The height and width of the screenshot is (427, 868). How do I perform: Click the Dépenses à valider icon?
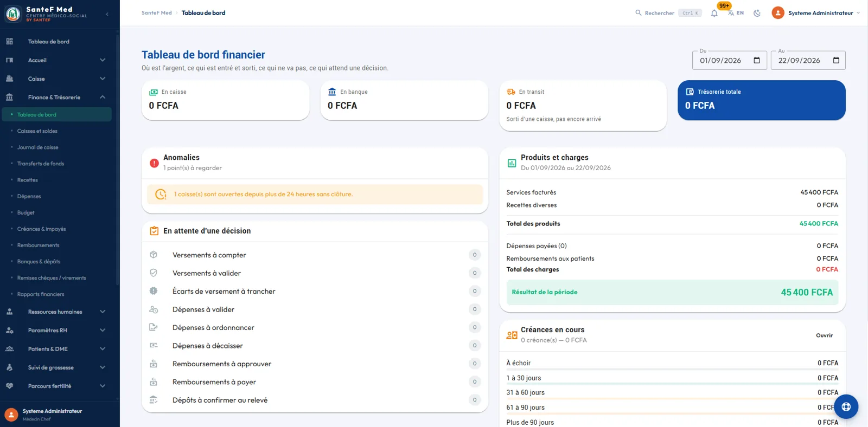pyautogui.click(x=154, y=309)
